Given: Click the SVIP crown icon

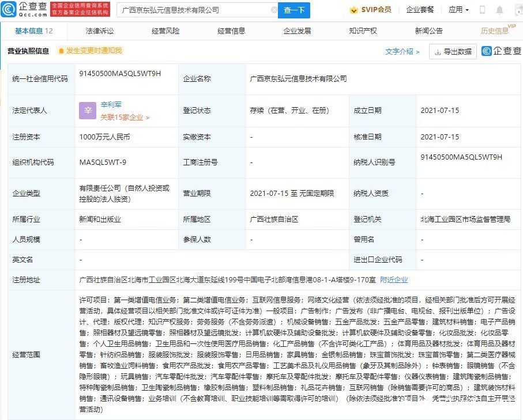Looking at the screenshot, I should [x=353, y=10].
